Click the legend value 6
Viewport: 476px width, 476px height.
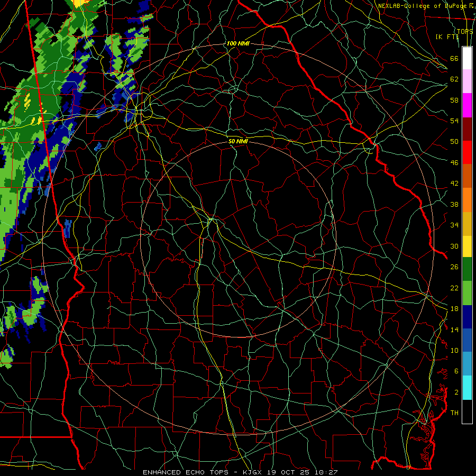[456, 371]
